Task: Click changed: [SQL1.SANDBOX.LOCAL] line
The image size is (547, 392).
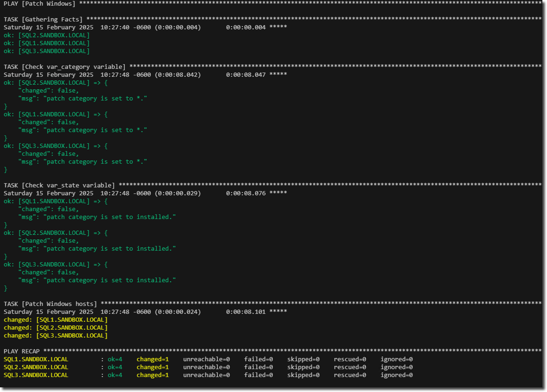Action: point(56,320)
